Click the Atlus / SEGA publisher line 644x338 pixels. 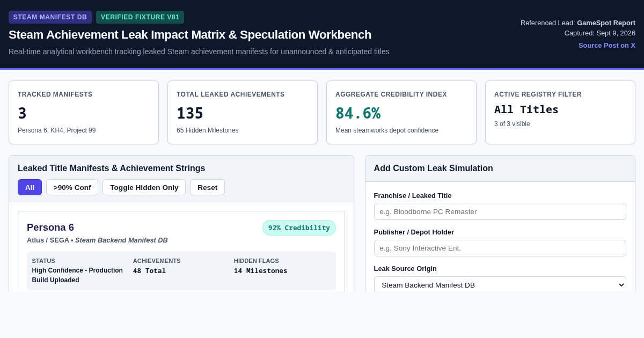coord(97,240)
